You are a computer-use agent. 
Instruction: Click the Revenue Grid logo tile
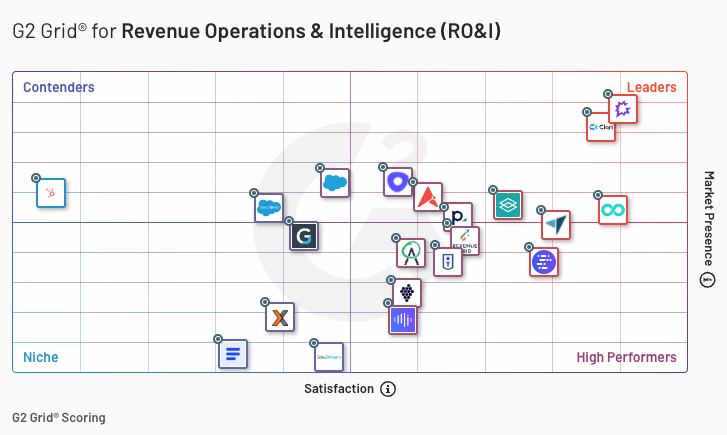[465, 241]
